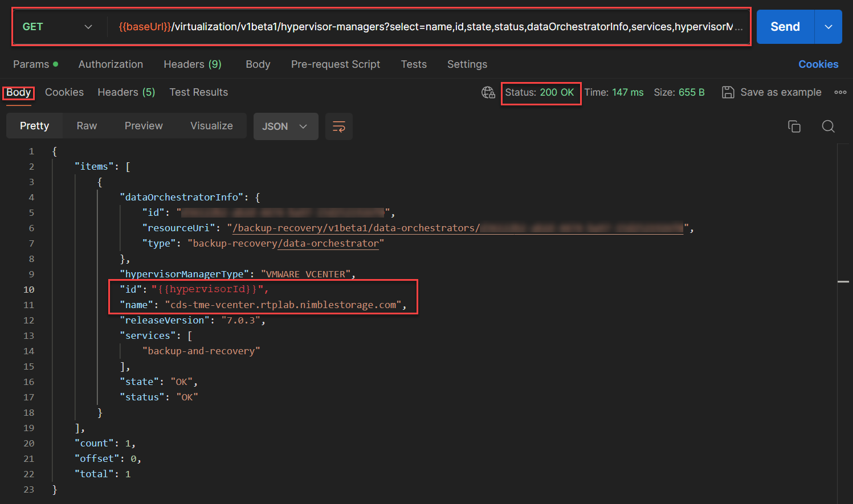Copy the response body with the copy icon
853x504 pixels.
click(794, 126)
